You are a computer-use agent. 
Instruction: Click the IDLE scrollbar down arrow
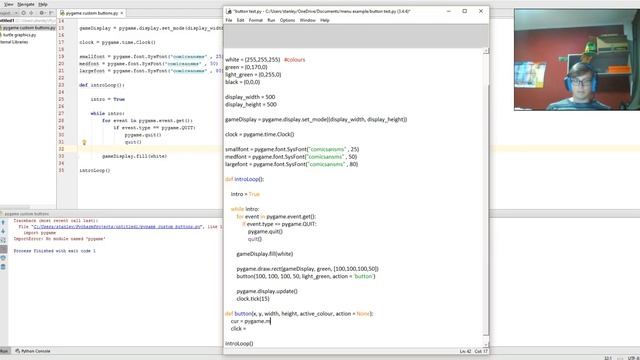click(486, 345)
